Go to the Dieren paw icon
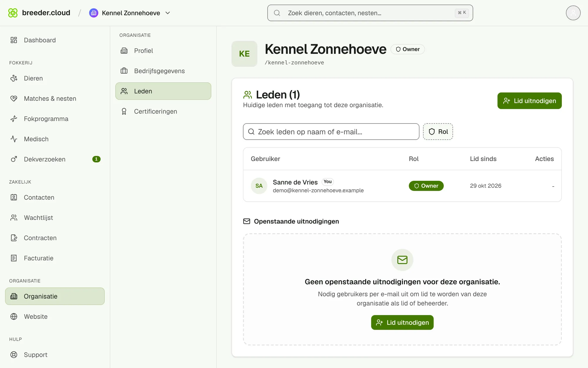 pos(14,78)
